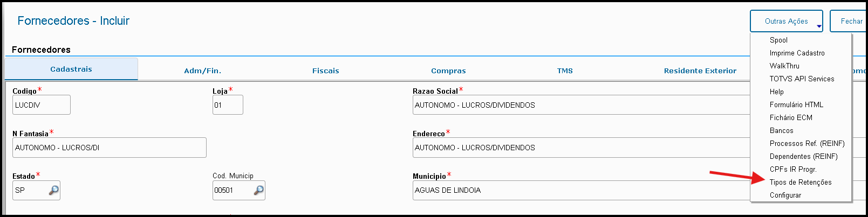
Task: Switch to the Adm/Fin. tab
Action: click(202, 71)
